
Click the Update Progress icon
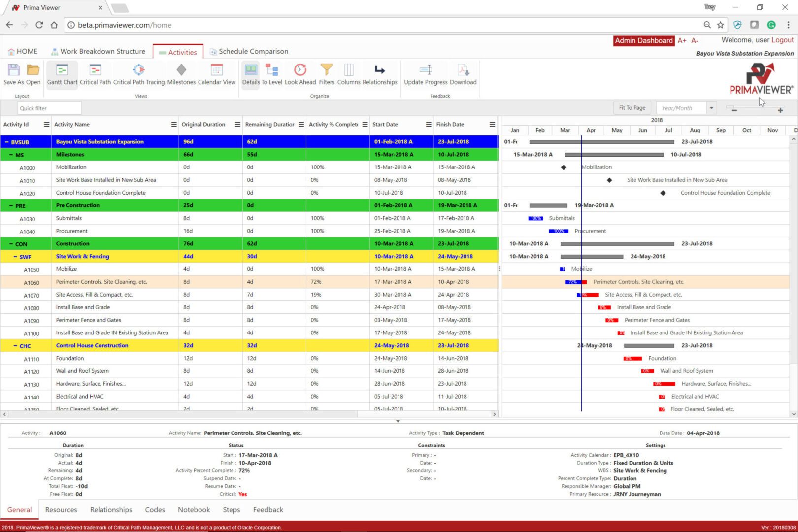426,70
